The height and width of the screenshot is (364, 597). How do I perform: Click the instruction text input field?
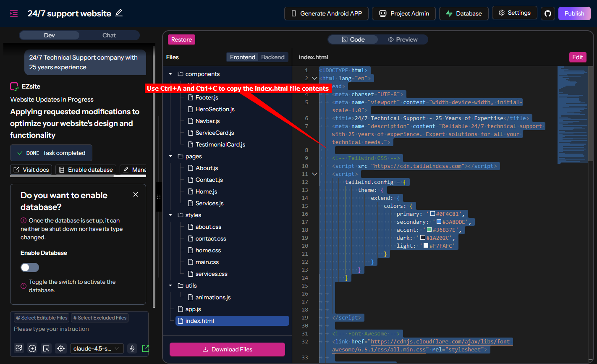(x=79, y=329)
